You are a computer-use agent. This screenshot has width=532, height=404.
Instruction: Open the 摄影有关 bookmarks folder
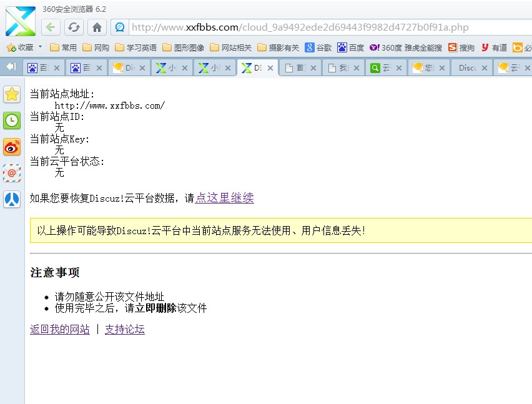coord(278,47)
